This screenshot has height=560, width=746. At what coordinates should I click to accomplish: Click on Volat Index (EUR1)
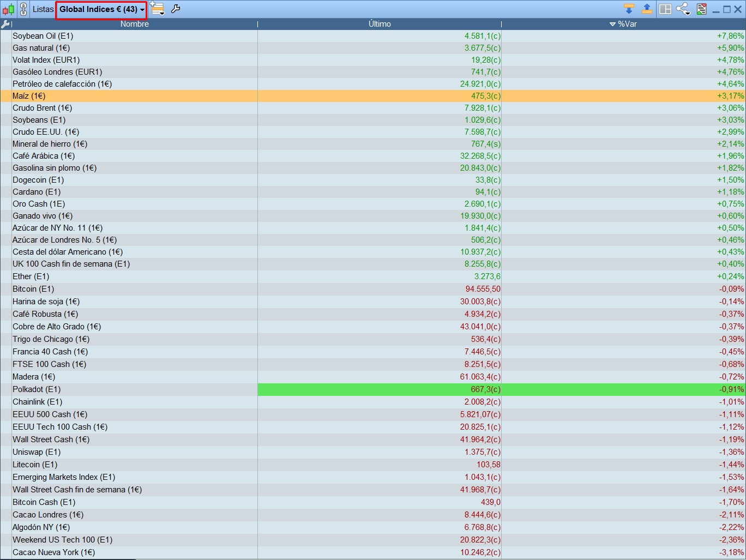46,60
